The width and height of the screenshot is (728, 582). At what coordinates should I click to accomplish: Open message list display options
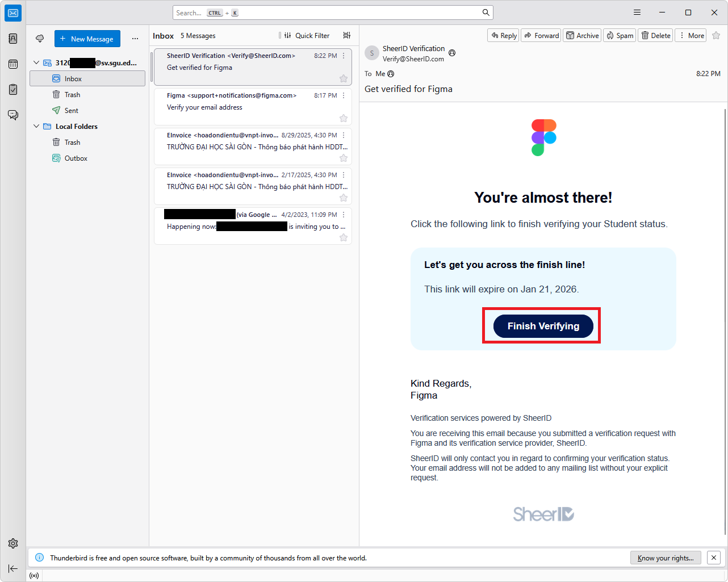point(347,35)
